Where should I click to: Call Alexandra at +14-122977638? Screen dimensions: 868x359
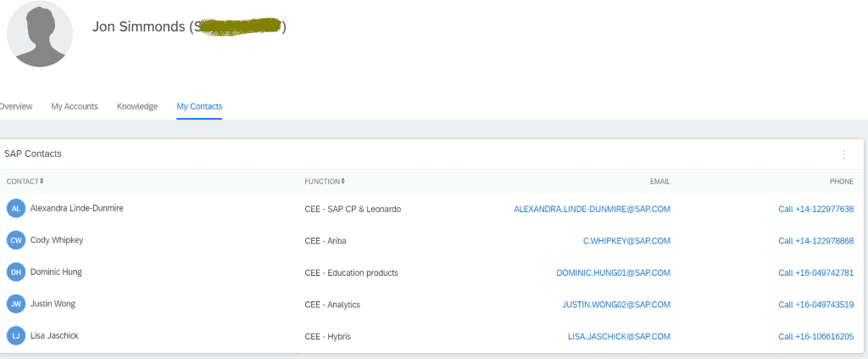(815, 209)
